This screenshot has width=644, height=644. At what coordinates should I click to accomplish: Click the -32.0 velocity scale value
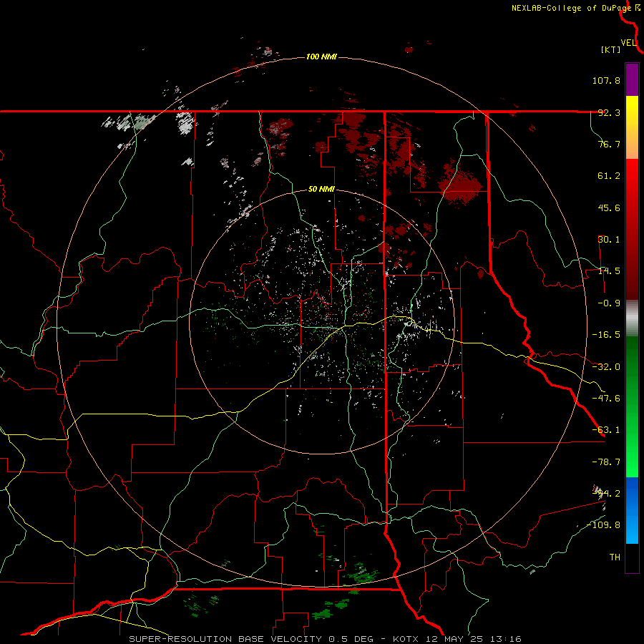tap(606, 367)
